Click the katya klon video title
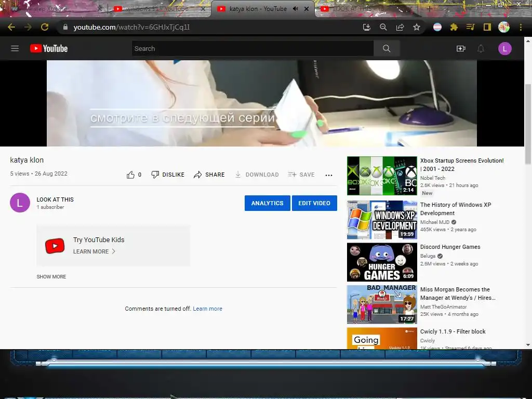 pyautogui.click(x=27, y=160)
